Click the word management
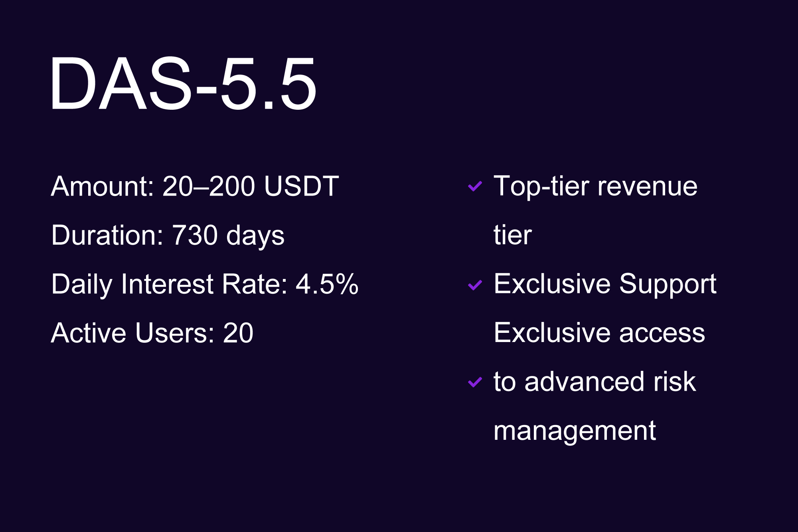Image resolution: width=798 pixels, height=532 pixels. [575, 431]
